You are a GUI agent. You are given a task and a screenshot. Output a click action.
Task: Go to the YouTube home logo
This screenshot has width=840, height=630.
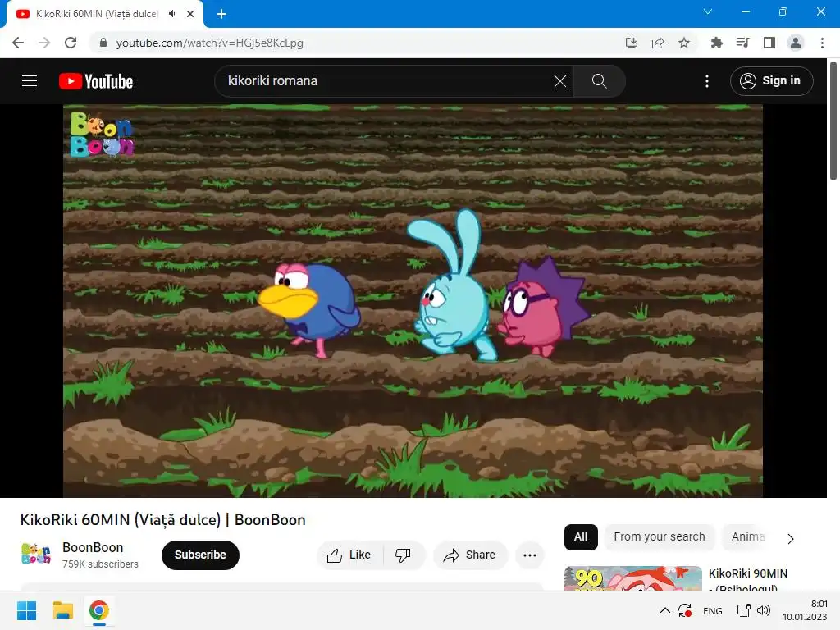tap(96, 81)
